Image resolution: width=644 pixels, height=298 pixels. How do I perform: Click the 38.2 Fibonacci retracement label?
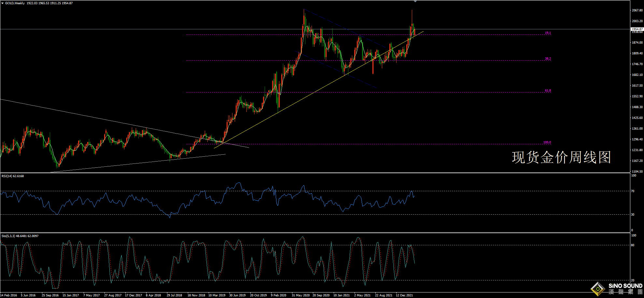(548, 59)
